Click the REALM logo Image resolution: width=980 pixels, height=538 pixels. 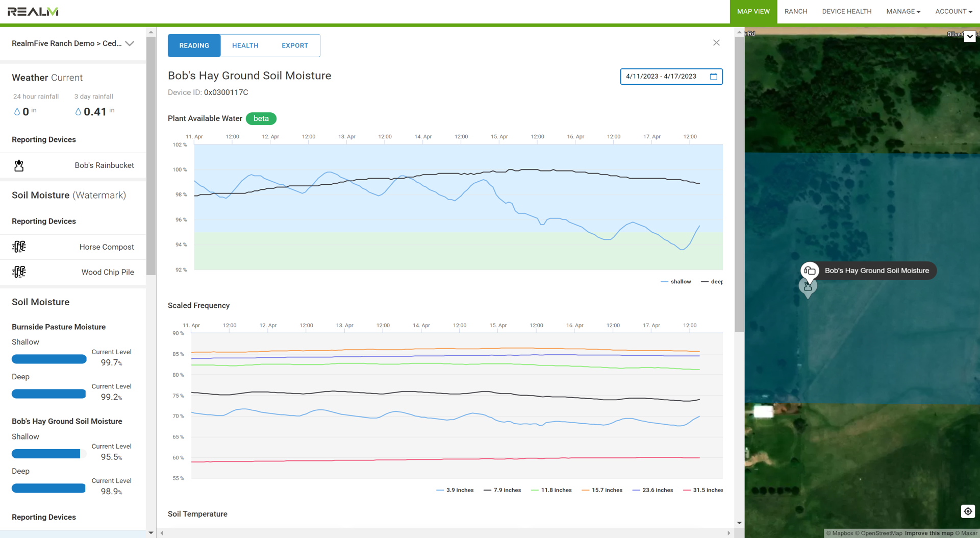[33, 11]
